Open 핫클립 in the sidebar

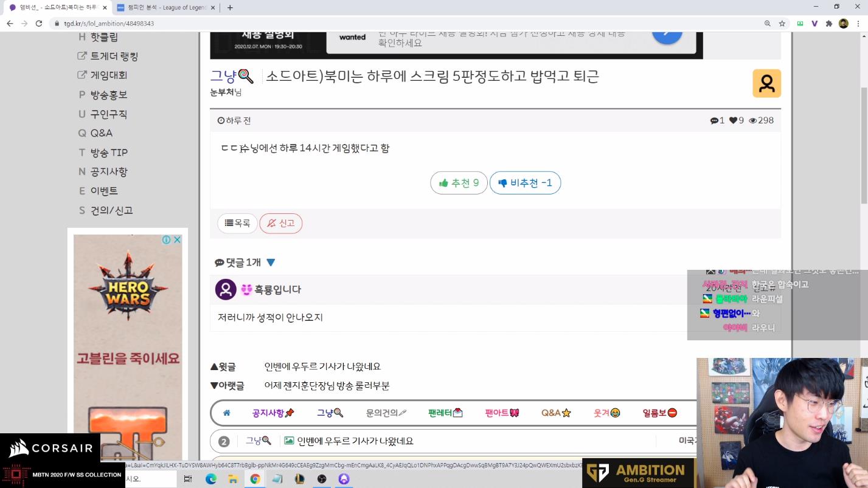104,37
